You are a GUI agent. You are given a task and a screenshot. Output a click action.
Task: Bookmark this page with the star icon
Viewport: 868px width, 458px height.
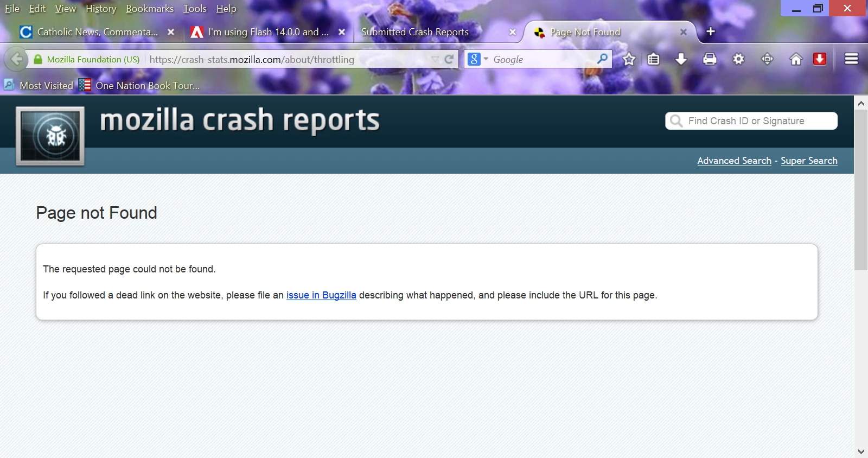[629, 59]
